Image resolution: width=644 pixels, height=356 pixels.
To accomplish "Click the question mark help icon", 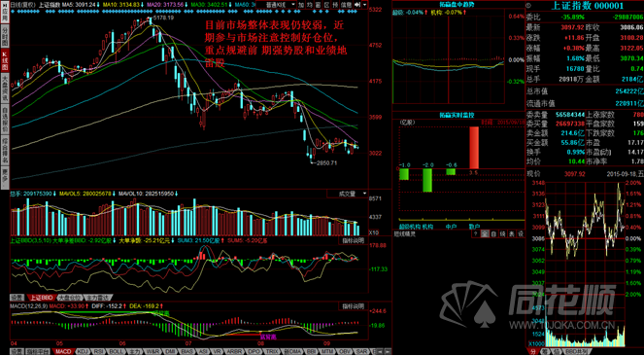I will (476, 233).
